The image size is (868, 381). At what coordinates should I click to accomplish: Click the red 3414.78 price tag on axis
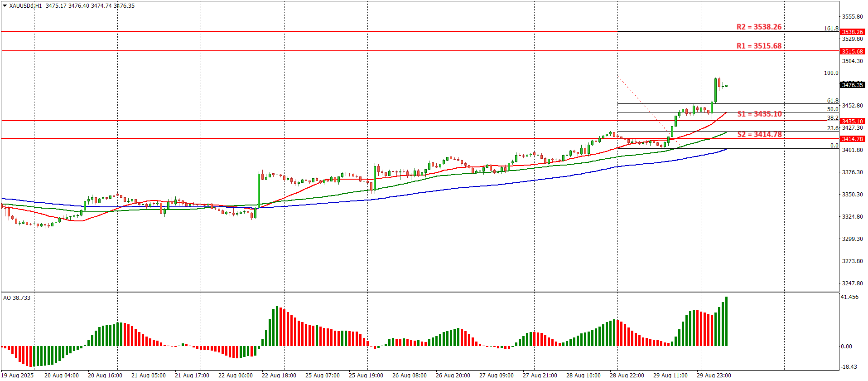(x=852, y=139)
